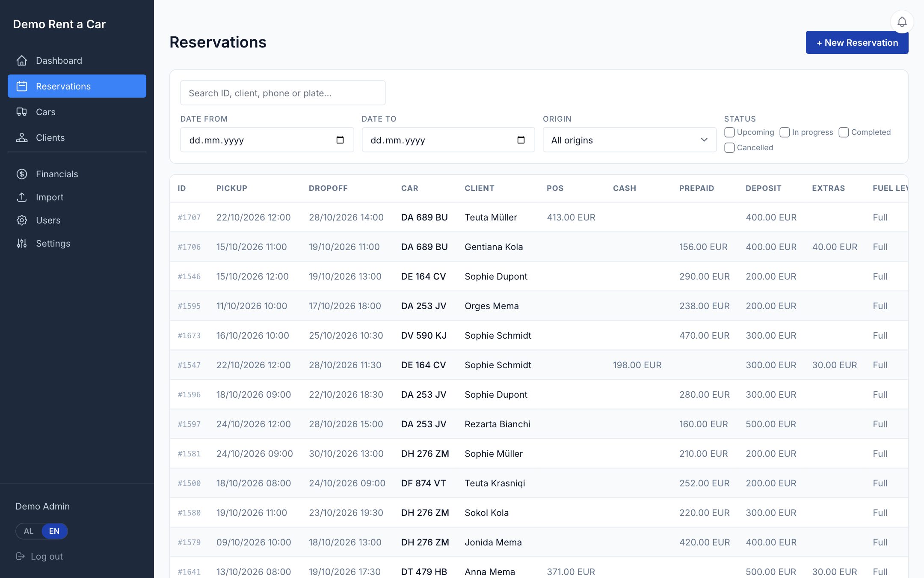
Task: Switch language to AL
Action: [x=29, y=531]
